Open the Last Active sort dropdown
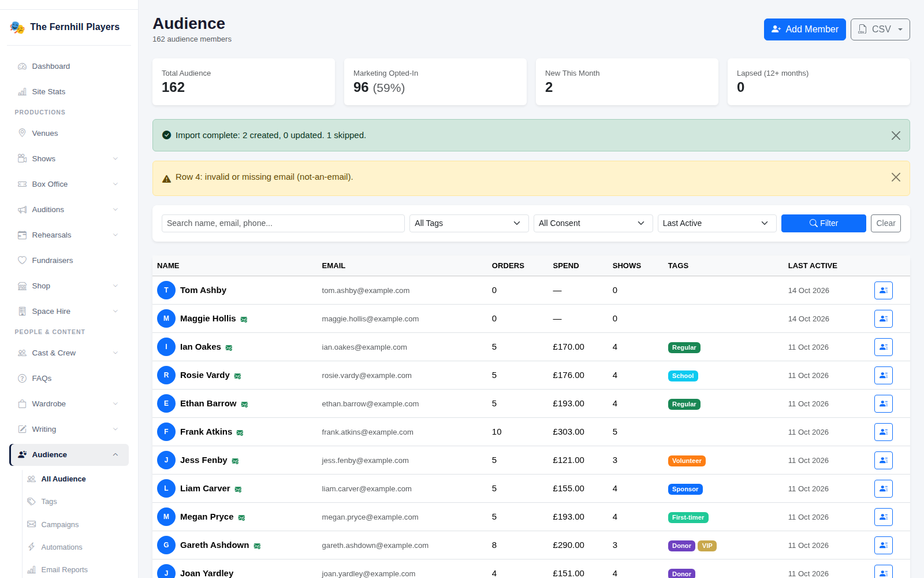 point(717,224)
